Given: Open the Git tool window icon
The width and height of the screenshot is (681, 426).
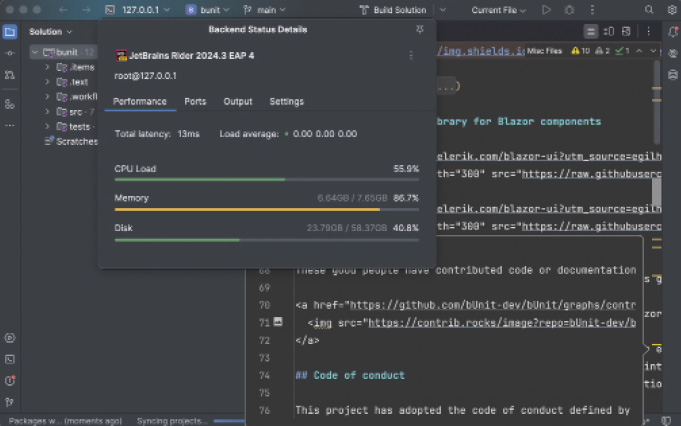Looking at the screenshot, I should 10,402.
